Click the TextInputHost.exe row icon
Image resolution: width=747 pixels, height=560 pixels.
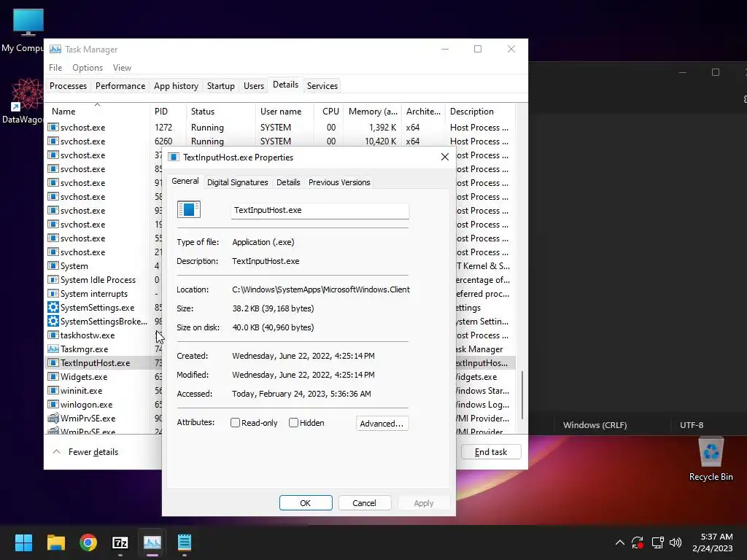coord(53,362)
